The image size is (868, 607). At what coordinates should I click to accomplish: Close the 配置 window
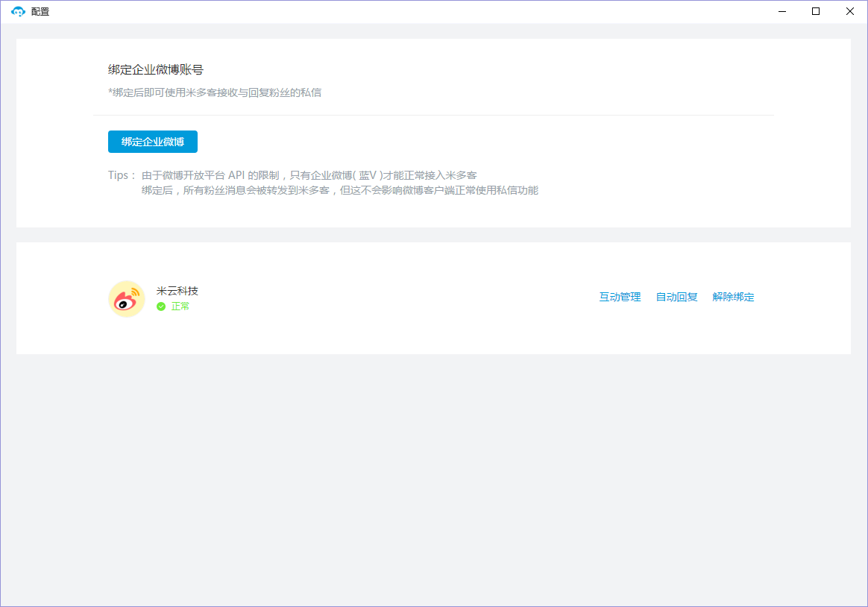[850, 11]
